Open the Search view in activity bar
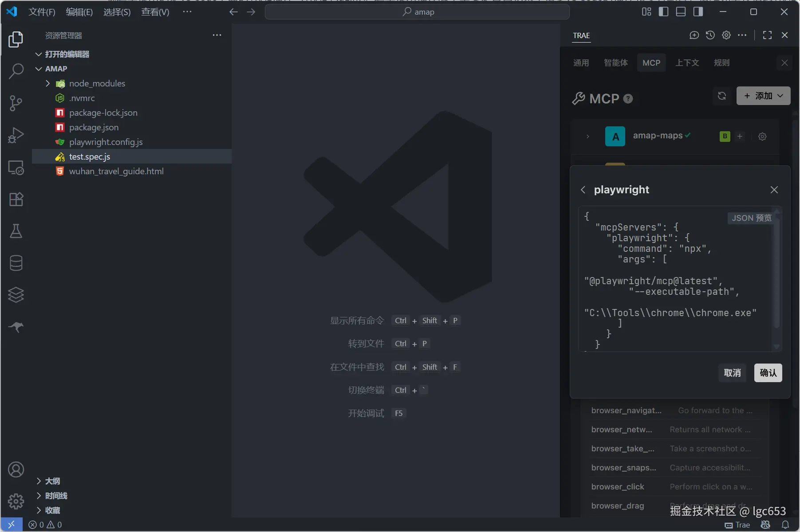 pos(16,71)
